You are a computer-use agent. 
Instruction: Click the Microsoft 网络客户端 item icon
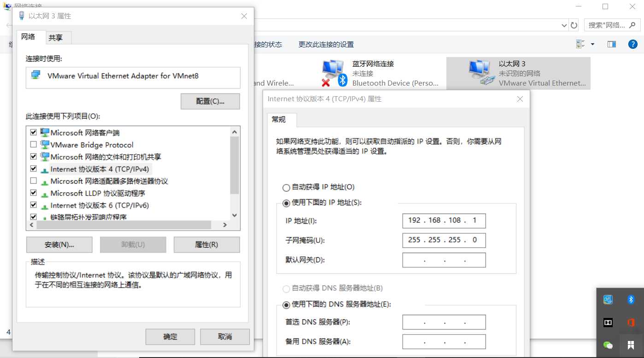45,133
